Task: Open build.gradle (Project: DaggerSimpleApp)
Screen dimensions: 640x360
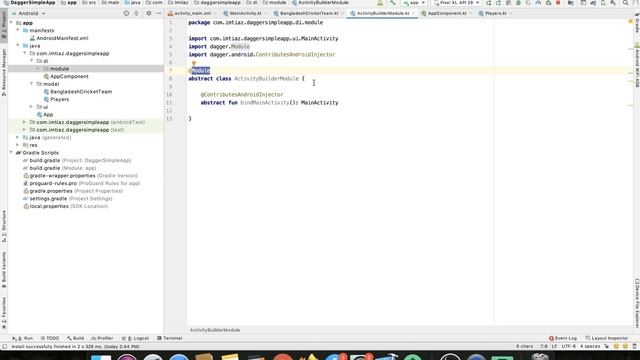Action: click(x=80, y=160)
